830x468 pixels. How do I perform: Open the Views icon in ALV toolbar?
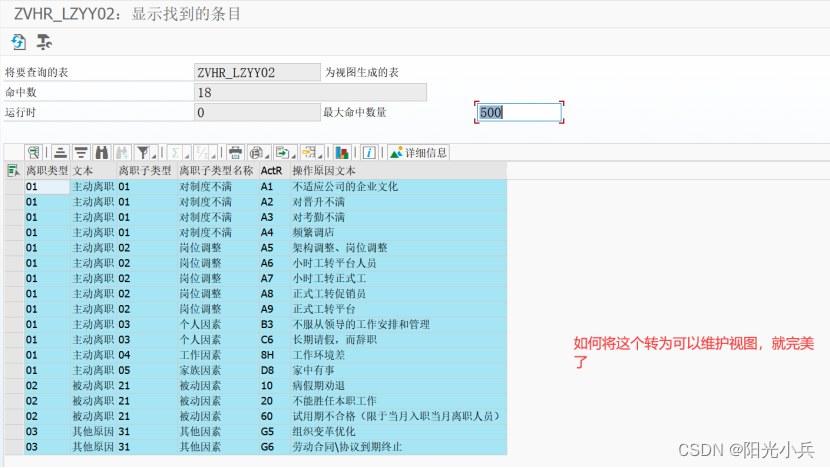pos(256,153)
